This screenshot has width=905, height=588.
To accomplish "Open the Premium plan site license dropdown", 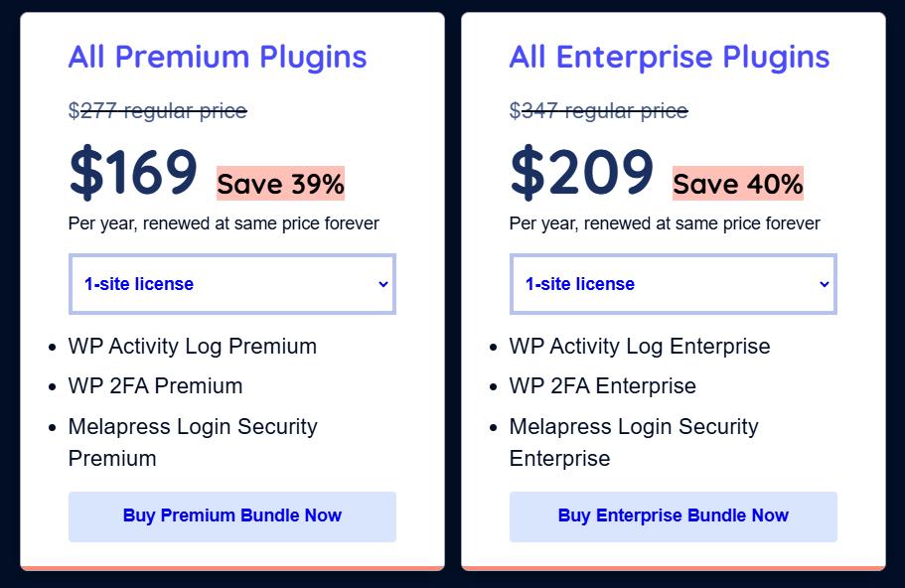I will [x=231, y=284].
